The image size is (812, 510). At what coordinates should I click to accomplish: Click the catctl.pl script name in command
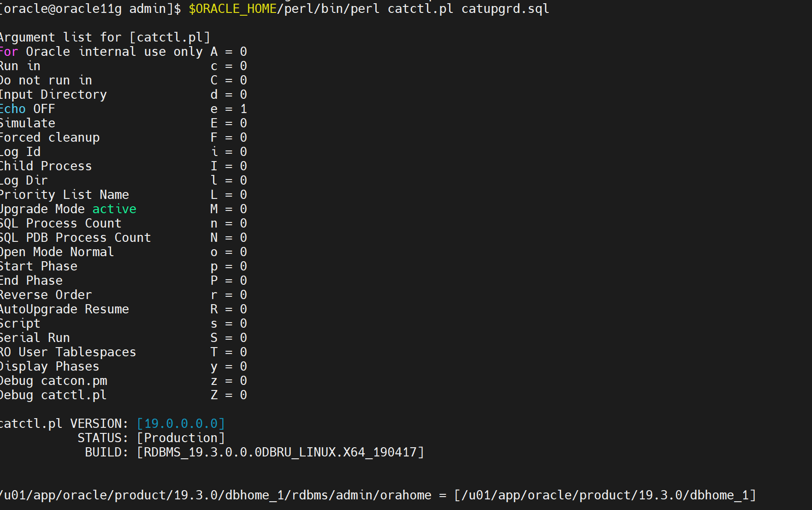pyautogui.click(x=421, y=9)
